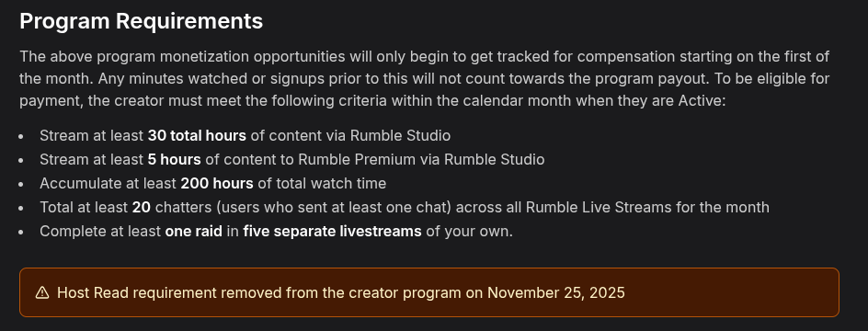Click the bold 'five separate livestreams' text
This screenshot has height=331, width=868.
tap(332, 232)
